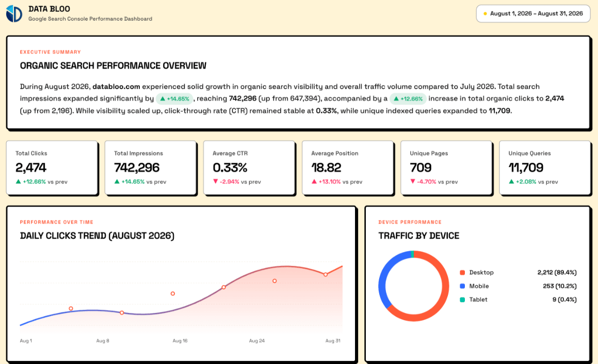Click the data point marker near Aug 16

[x=173, y=293]
